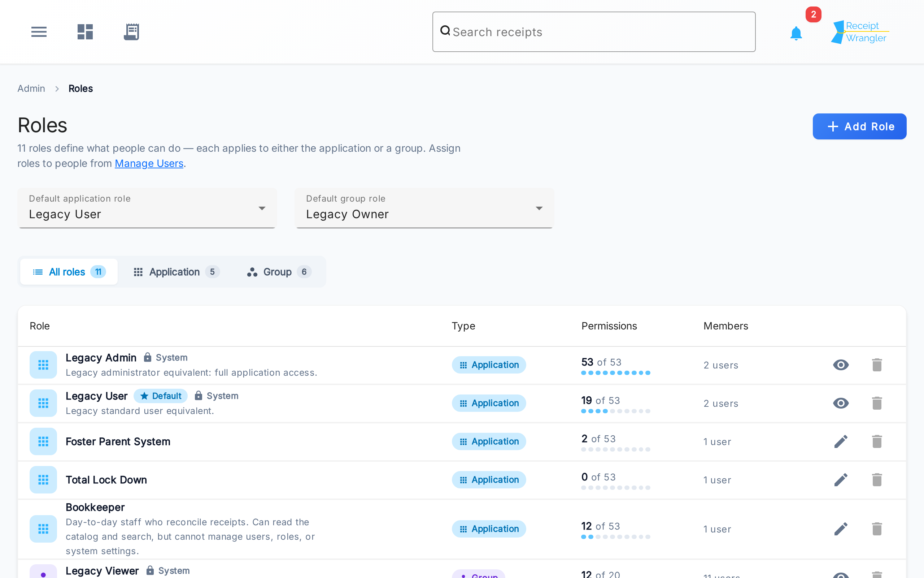Click the Bookkeeper permissions dots bar
The height and width of the screenshot is (578, 924).
[x=615, y=537]
